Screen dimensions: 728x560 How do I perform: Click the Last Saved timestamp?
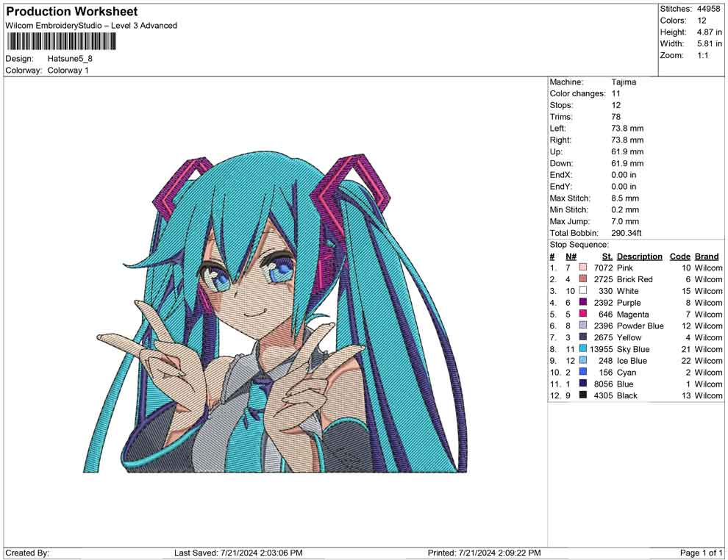pyautogui.click(x=239, y=553)
